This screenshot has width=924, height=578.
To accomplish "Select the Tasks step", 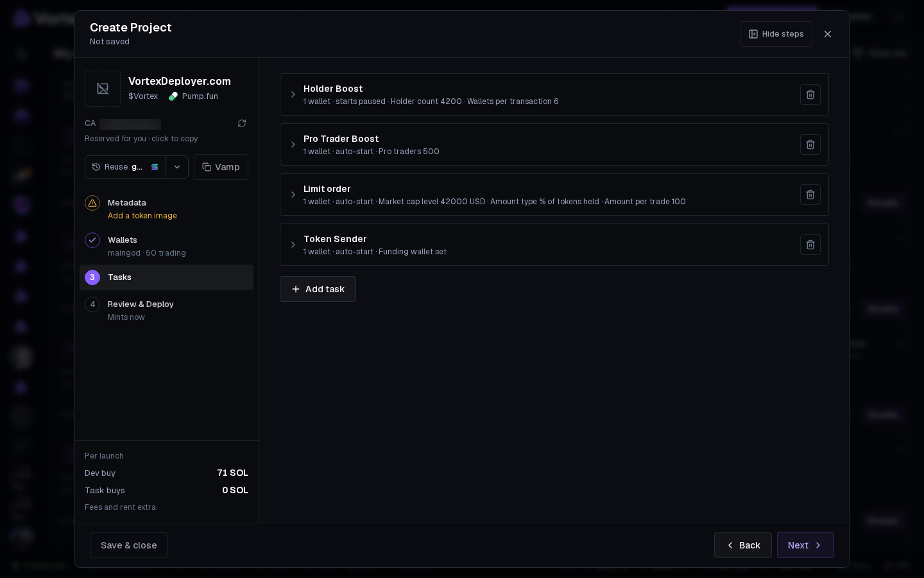I will point(166,277).
